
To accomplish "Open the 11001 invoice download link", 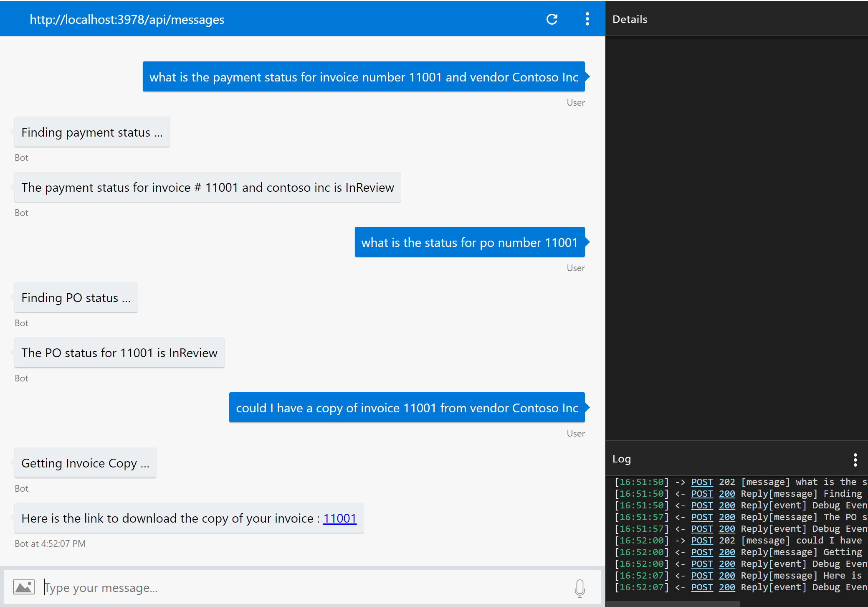I will point(339,518).
